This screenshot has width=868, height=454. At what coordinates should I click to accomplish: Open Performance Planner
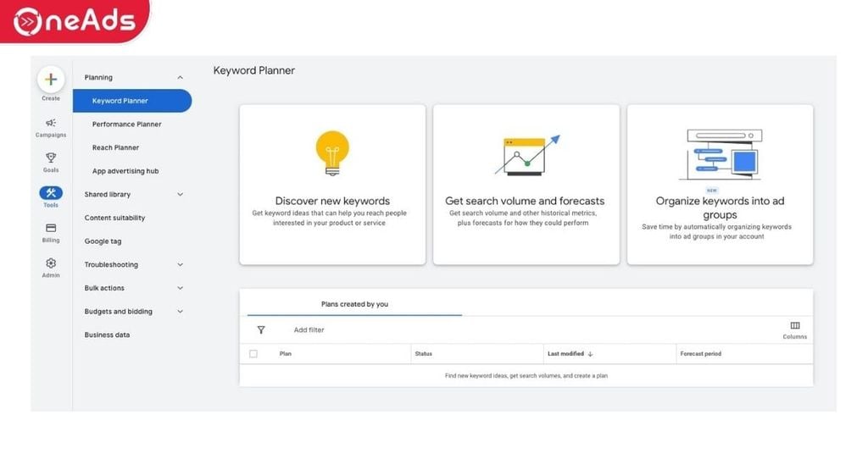pos(127,125)
